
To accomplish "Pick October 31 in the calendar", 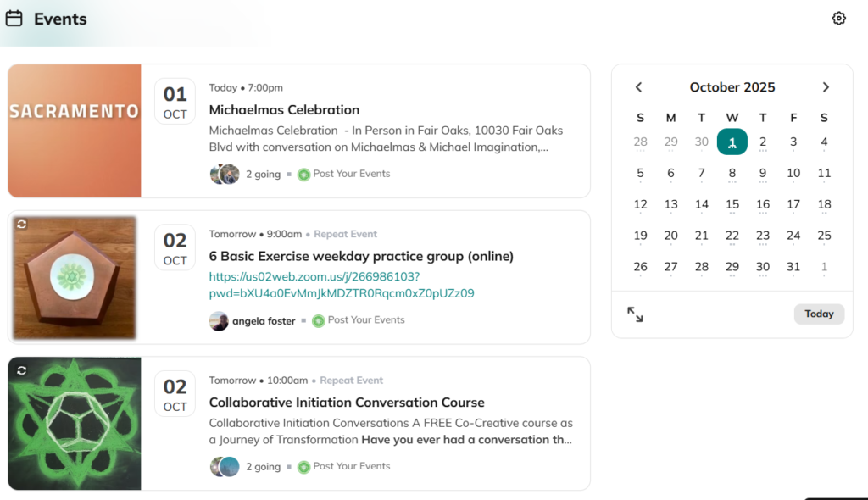I will click(x=793, y=266).
